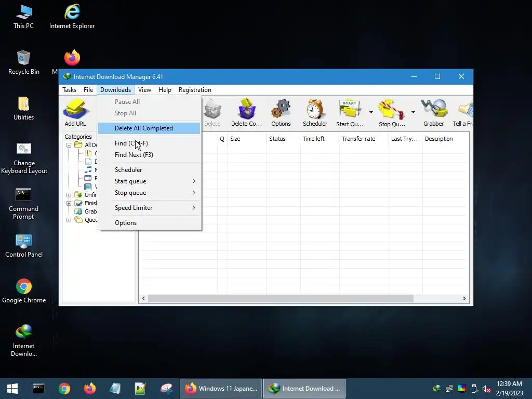Click the horizontal scrollbar left arrow
532x399 pixels.
click(x=143, y=299)
